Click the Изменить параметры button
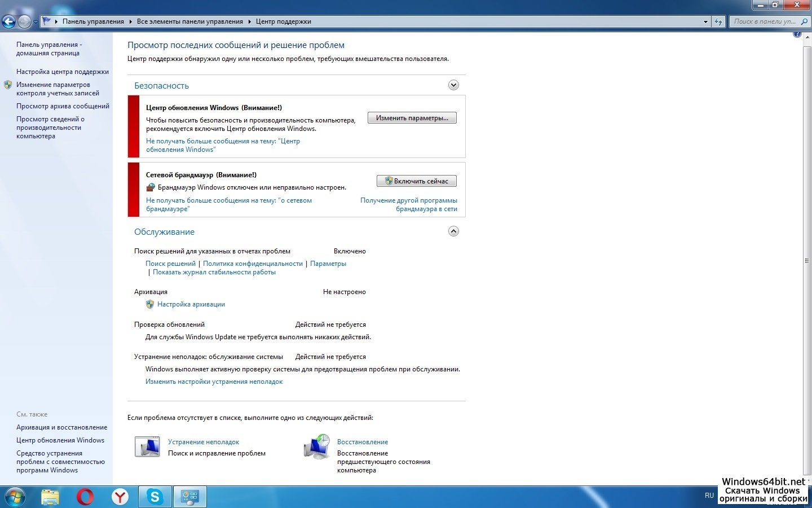 coord(412,118)
